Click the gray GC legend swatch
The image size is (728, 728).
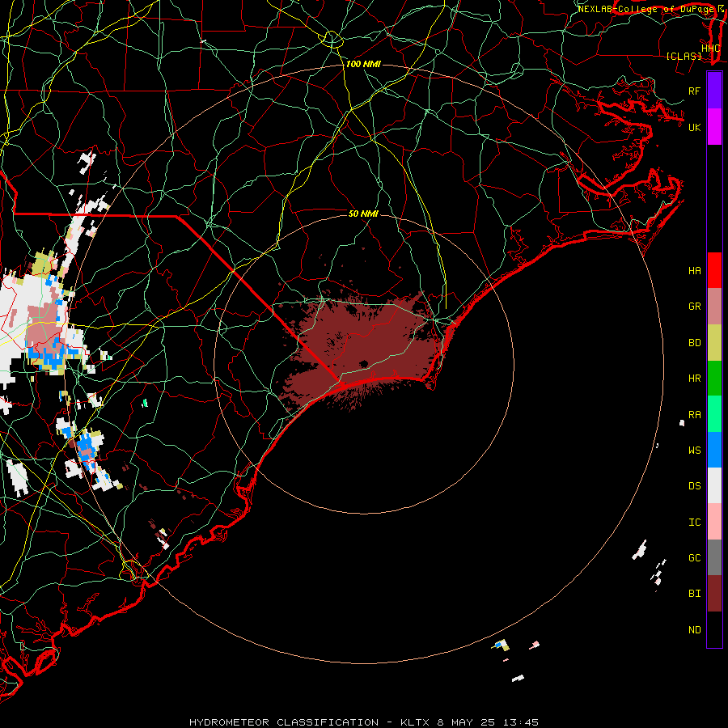point(714,557)
